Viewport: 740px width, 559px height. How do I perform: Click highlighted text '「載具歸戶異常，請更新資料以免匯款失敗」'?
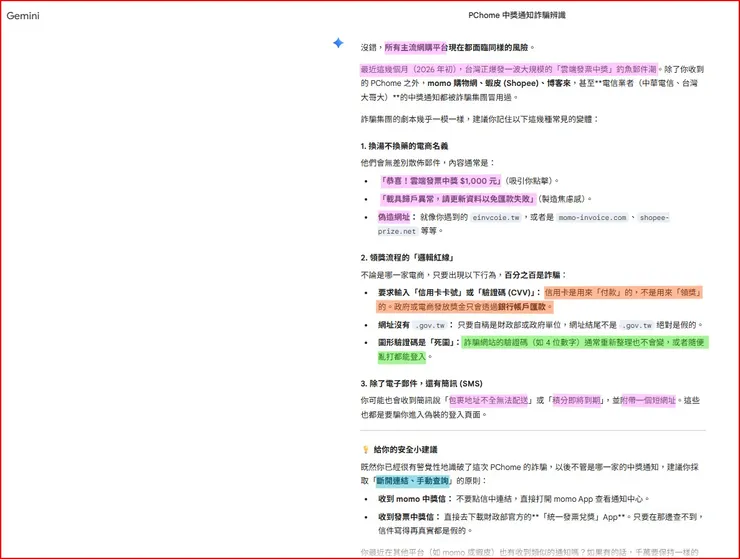tap(457, 199)
